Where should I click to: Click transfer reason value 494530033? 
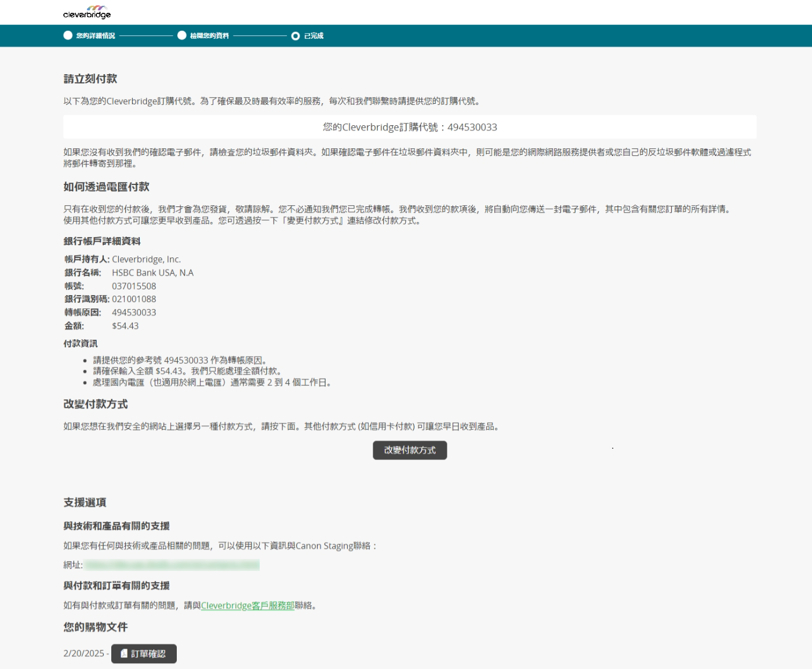tap(134, 312)
